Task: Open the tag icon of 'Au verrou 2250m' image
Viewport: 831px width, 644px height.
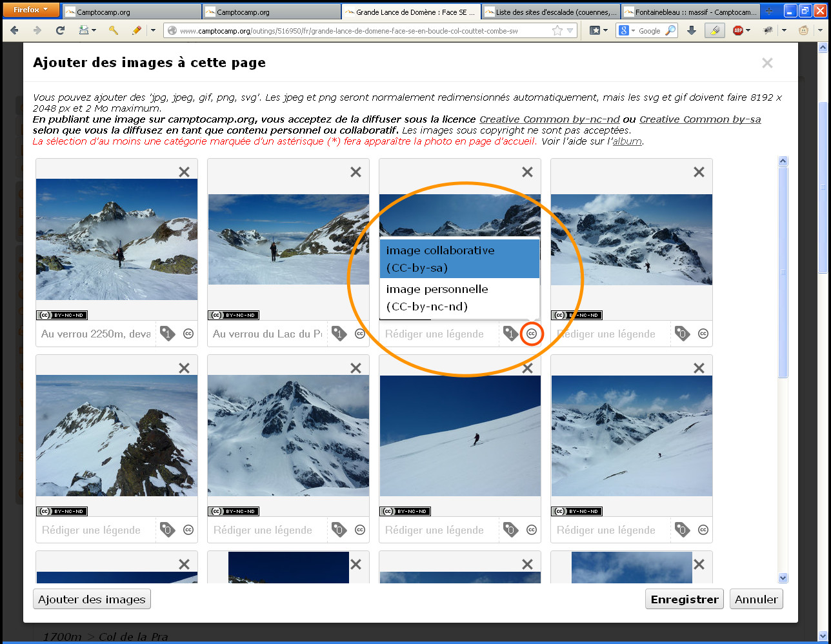Action: (x=167, y=334)
